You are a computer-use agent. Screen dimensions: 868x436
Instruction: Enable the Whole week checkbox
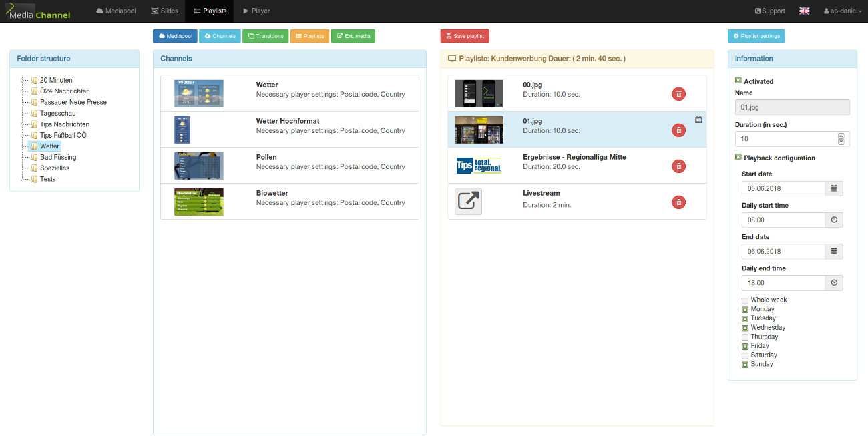click(745, 301)
